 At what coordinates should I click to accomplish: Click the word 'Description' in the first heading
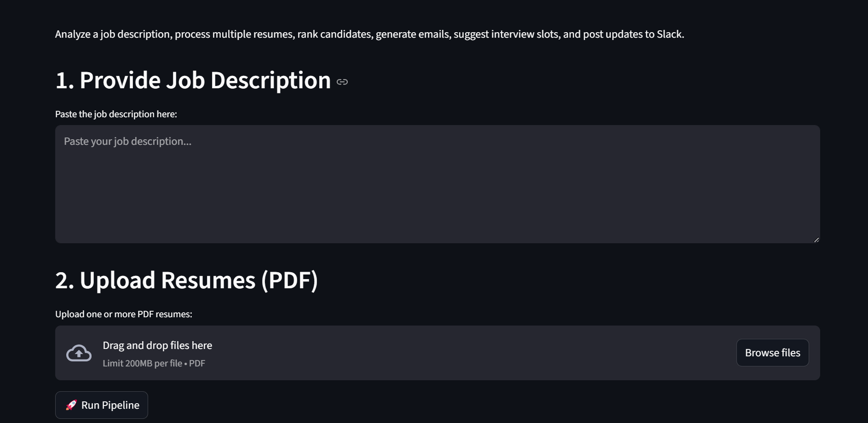(270, 80)
